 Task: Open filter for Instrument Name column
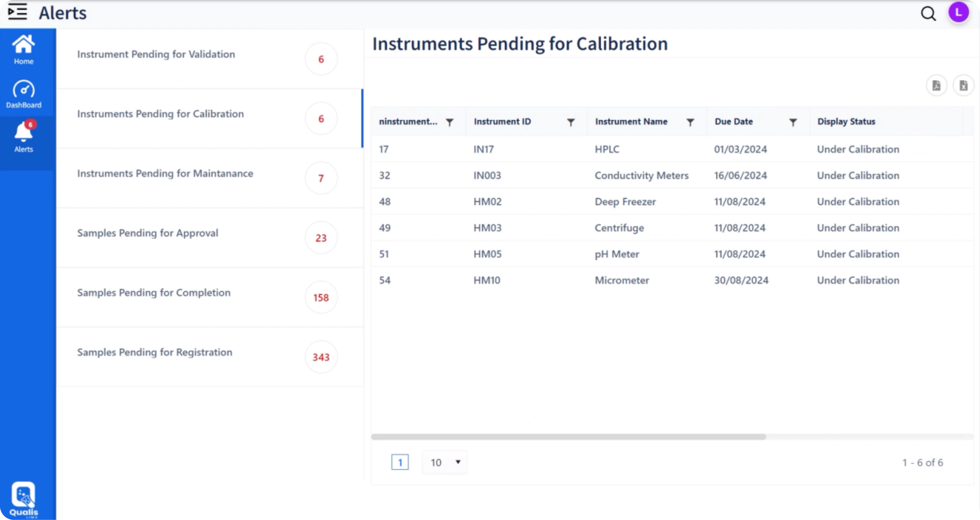tap(690, 122)
